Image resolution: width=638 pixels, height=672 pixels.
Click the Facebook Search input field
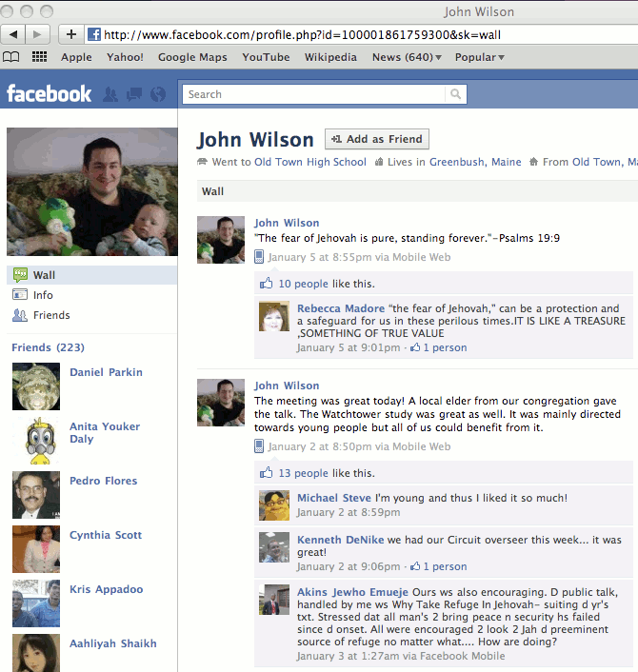tap(314, 94)
